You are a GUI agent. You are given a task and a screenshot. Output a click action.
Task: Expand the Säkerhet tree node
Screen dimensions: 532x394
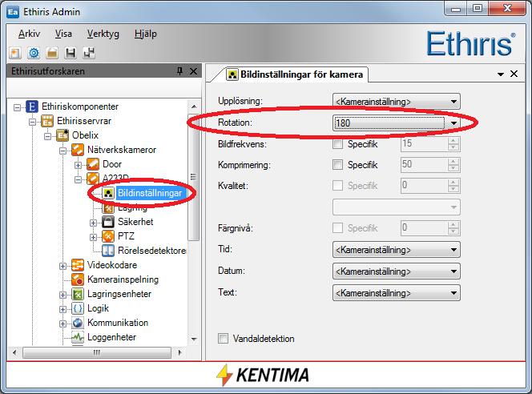pos(93,223)
